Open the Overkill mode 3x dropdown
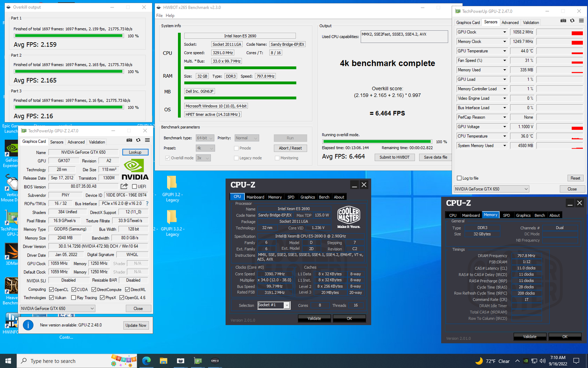The image size is (588, 368). coord(203,158)
